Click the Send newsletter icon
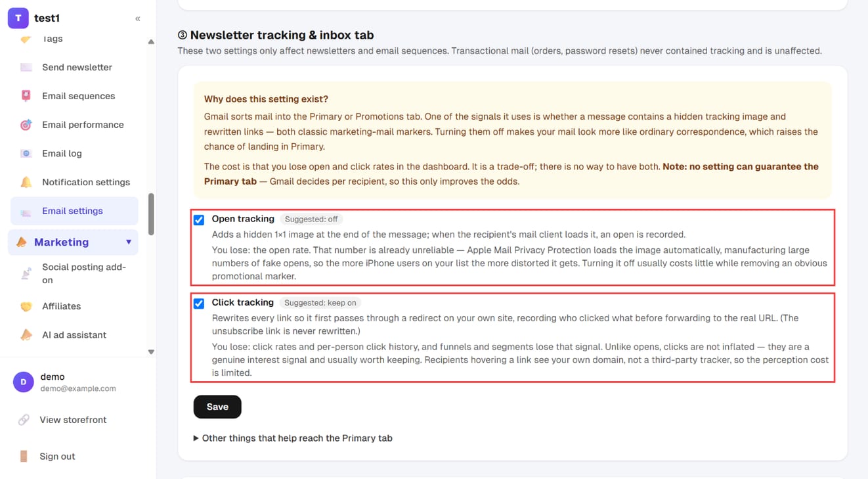The image size is (868, 479). pyautogui.click(x=26, y=67)
